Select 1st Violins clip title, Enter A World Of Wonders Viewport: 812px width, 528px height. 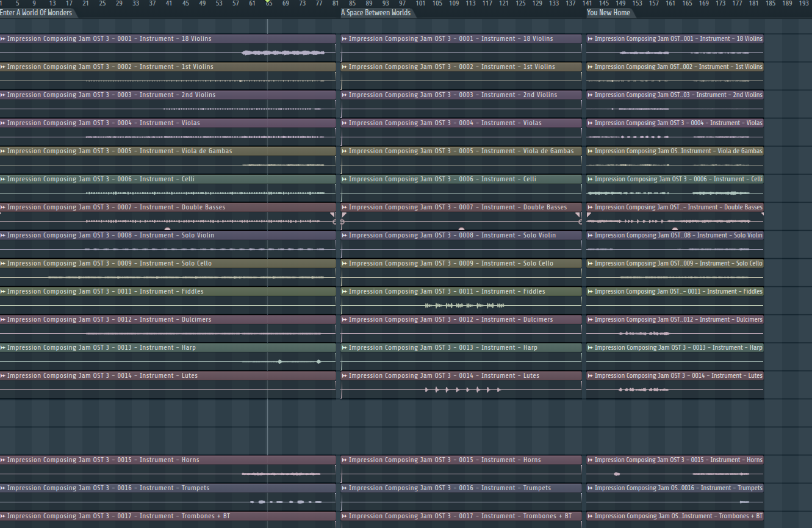click(x=110, y=67)
